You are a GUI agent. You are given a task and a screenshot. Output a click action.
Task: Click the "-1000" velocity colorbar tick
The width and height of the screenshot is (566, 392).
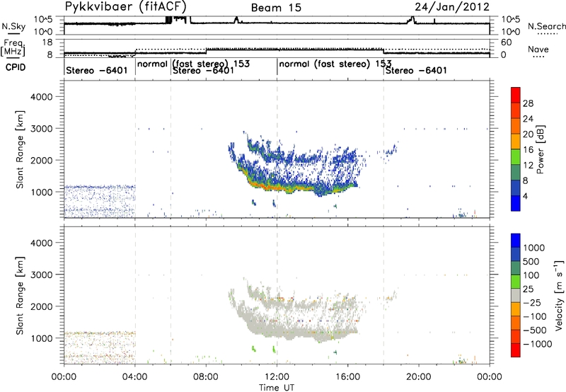[x=538, y=344]
